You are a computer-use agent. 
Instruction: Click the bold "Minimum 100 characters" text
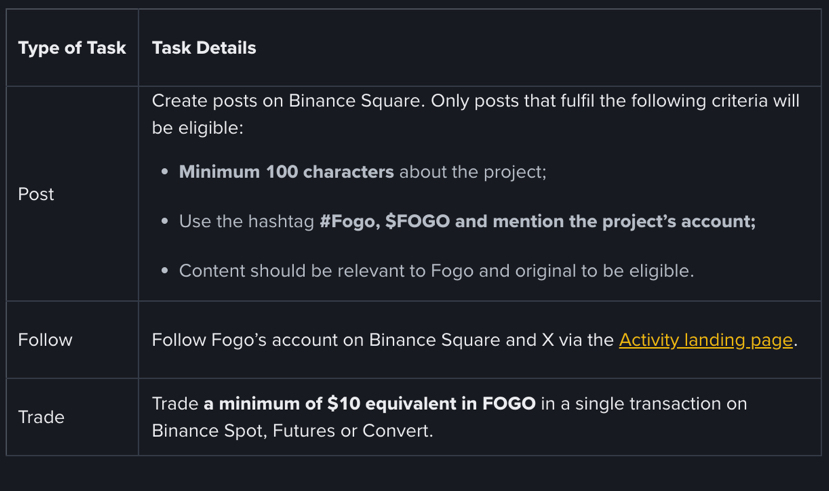(286, 172)
